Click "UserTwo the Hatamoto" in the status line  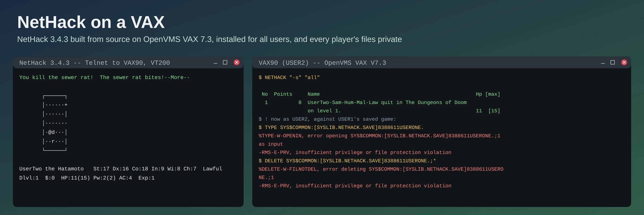[52, 169]
